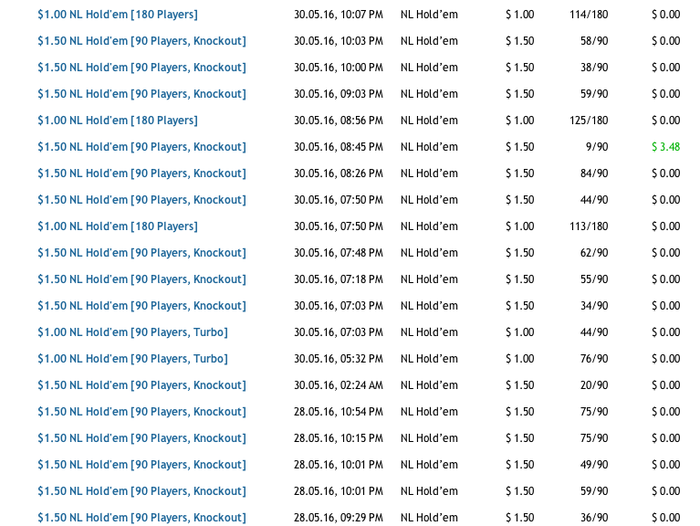The image size is (700, 526).
Task: Open the Knockout tournament from 07:18 PM
Action: (141, 280)
